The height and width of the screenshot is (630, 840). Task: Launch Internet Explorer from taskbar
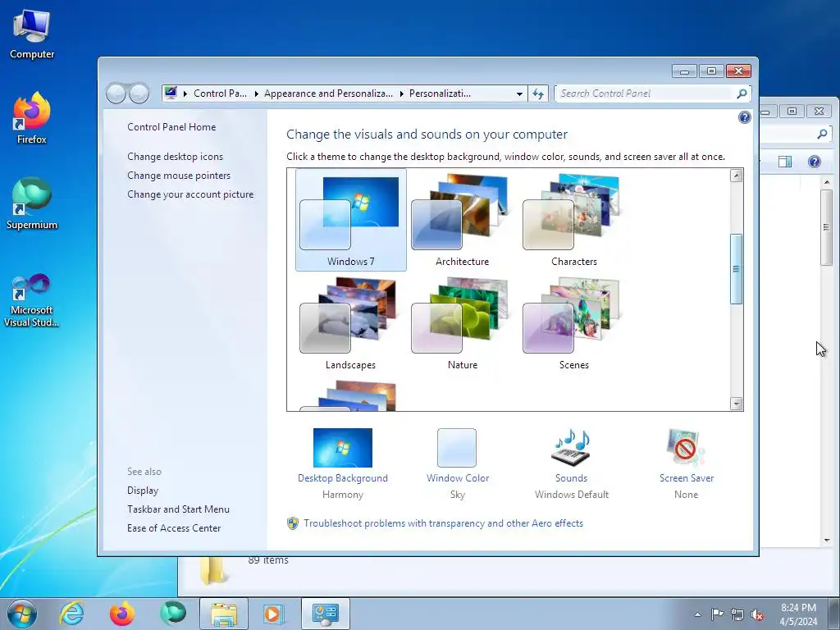[x=72, y=614]
